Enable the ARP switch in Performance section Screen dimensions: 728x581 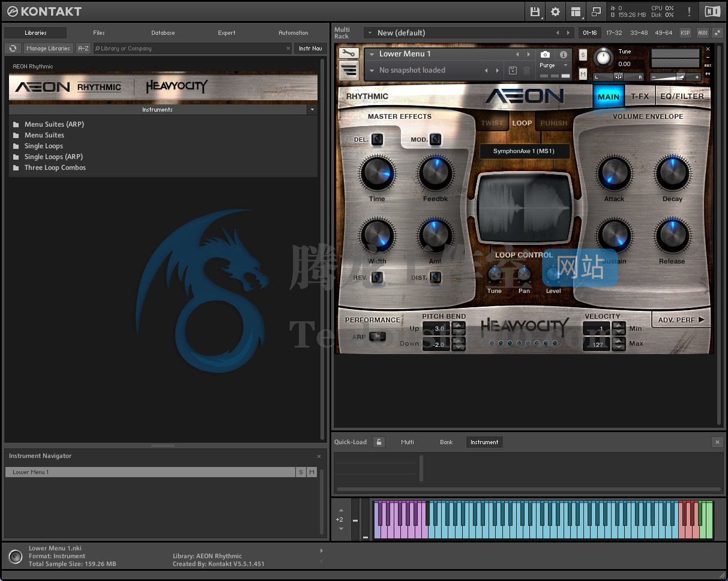378,337
